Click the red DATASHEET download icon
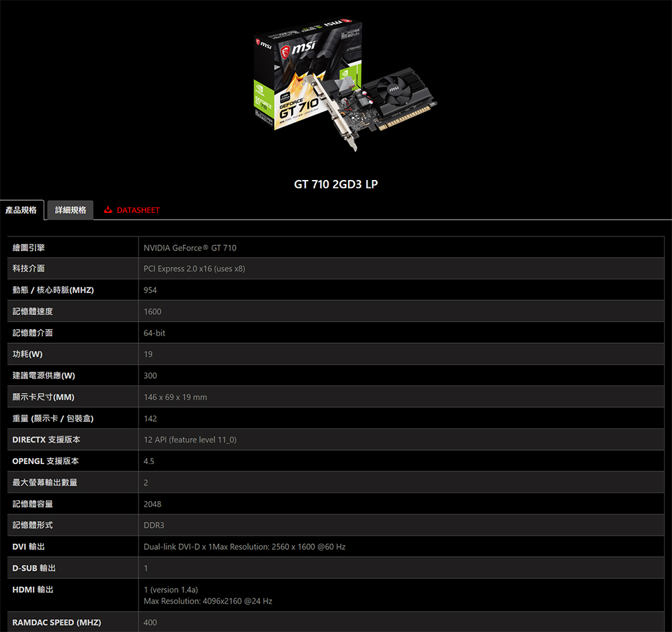Image resolution: width=672 pixels, height=632 pixels. [108, 210]
